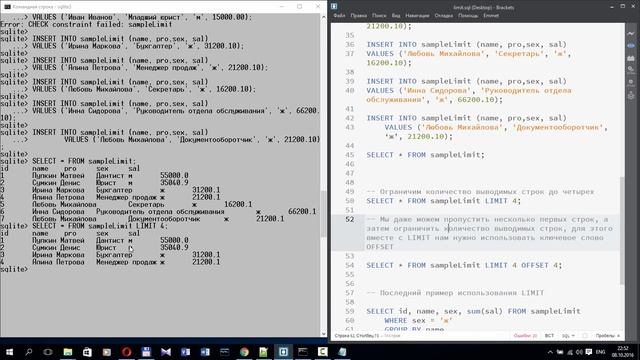Toggle the ВСТ insert mode indicator

549,336
